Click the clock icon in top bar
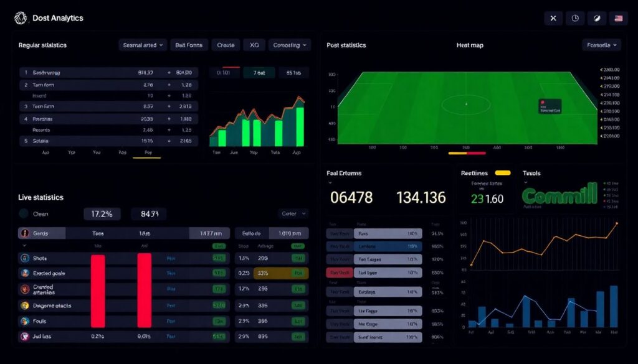Screen dimensions: 638x364 (x=574, y=18)
